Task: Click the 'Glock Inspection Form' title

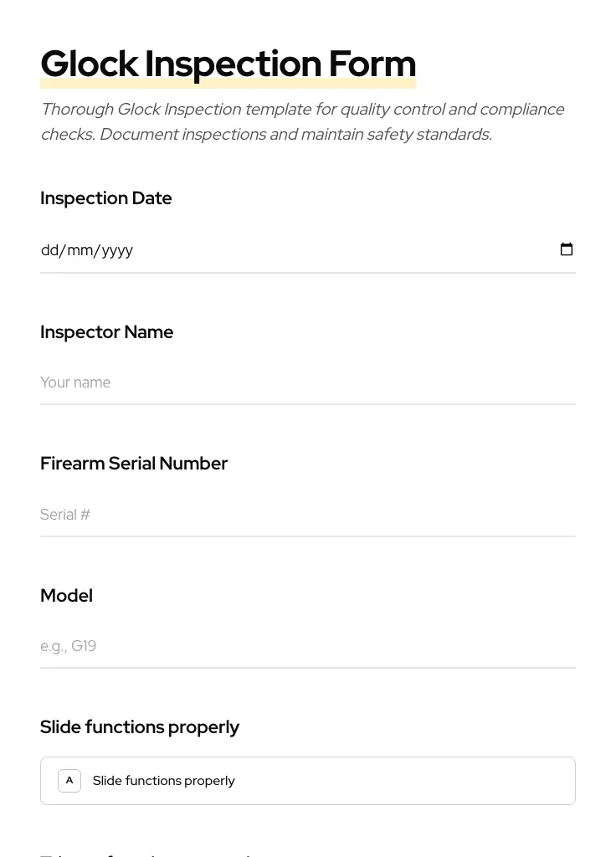Action: 228,64
